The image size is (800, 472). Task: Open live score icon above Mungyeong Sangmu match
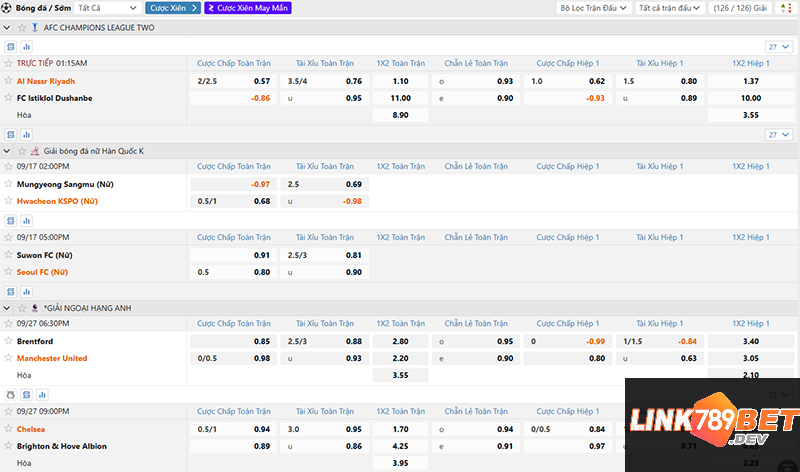(x=11, y=134)
